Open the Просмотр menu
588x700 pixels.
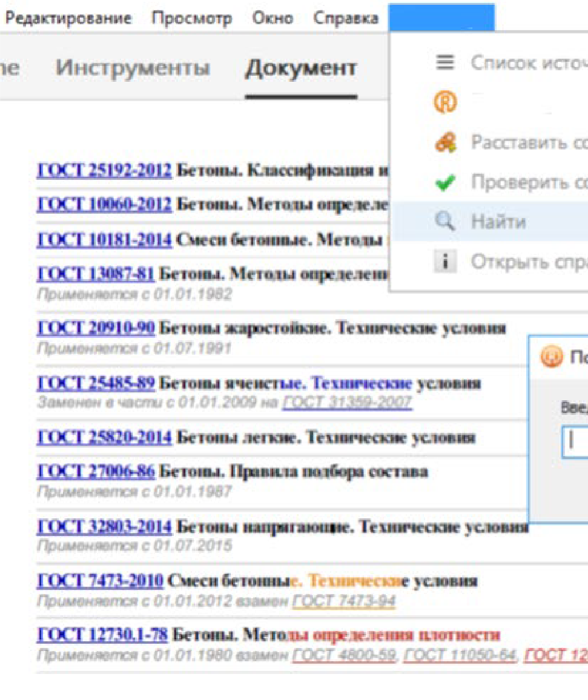tap(191, 18)
